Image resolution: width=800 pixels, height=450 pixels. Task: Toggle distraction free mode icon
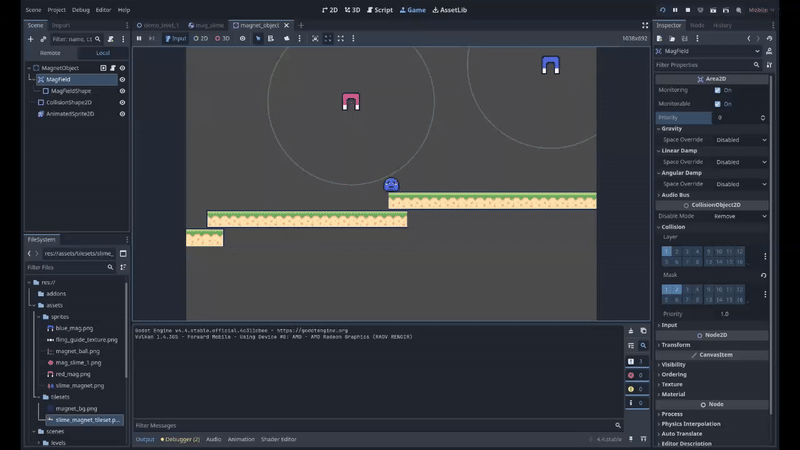click(645, 25)
